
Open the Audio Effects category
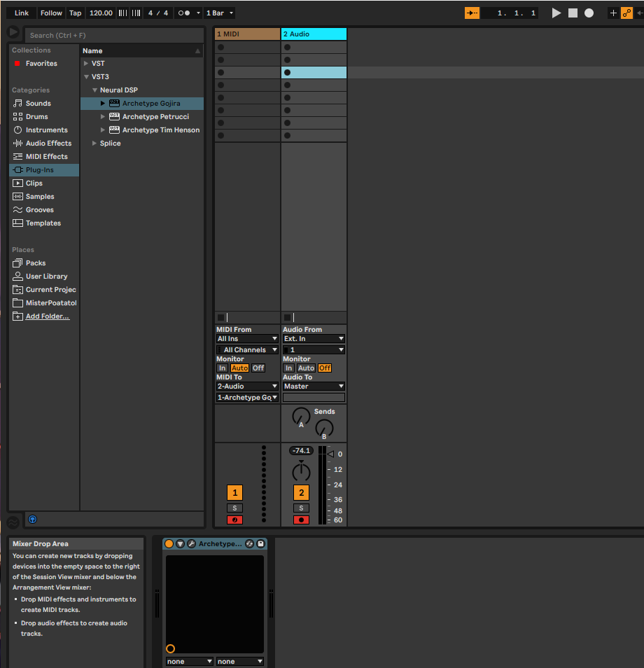[x=48, y=143]
